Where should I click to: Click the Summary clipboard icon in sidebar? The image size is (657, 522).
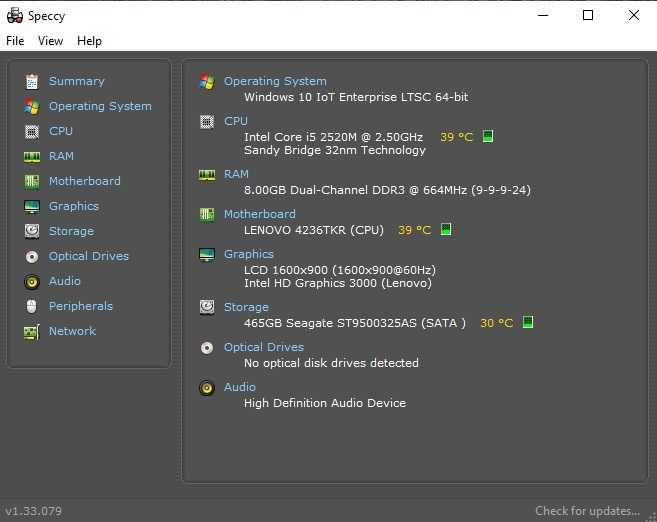pyautogui.click(x=32, y=81)
